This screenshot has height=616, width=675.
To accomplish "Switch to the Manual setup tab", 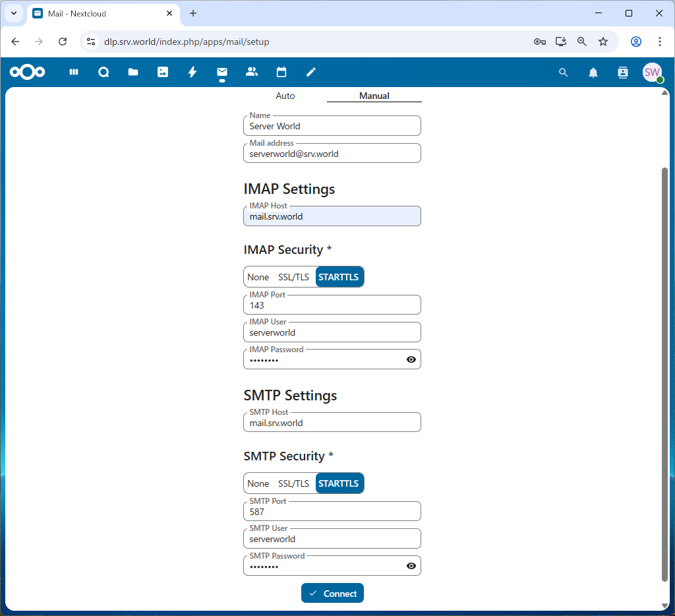I will [x=374, y=96].
